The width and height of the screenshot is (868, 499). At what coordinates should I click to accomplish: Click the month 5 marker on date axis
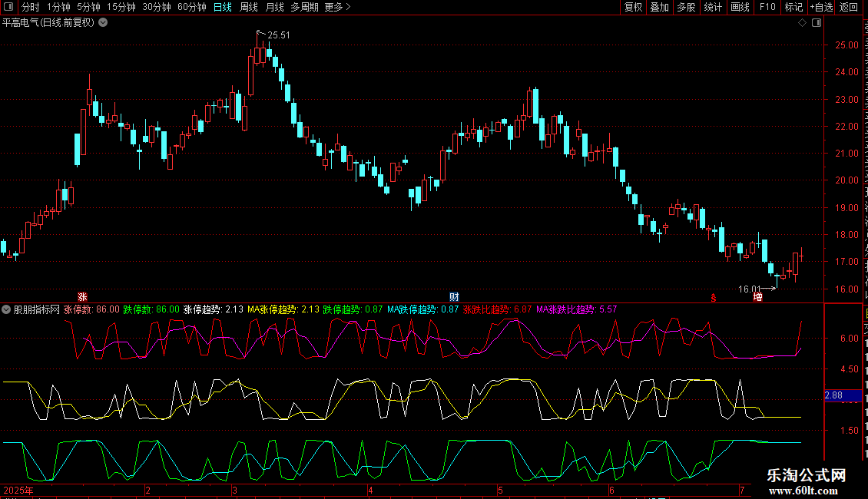500,490
